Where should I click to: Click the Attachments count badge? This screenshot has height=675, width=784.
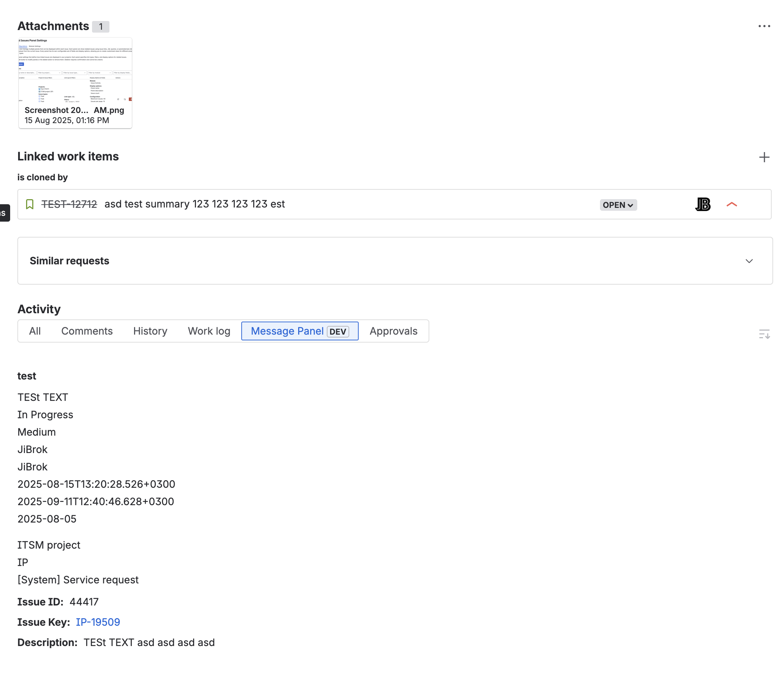(101, 26)
